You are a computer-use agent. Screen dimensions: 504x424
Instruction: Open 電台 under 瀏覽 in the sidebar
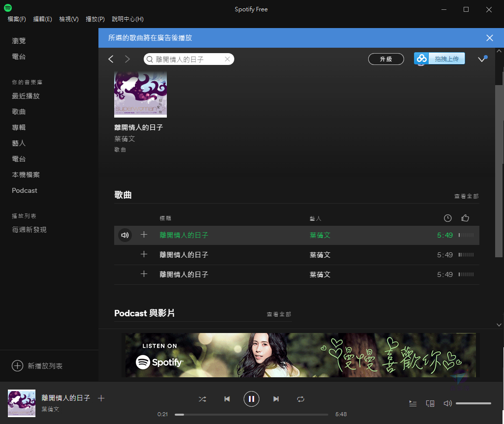click(x=19, y=57)
